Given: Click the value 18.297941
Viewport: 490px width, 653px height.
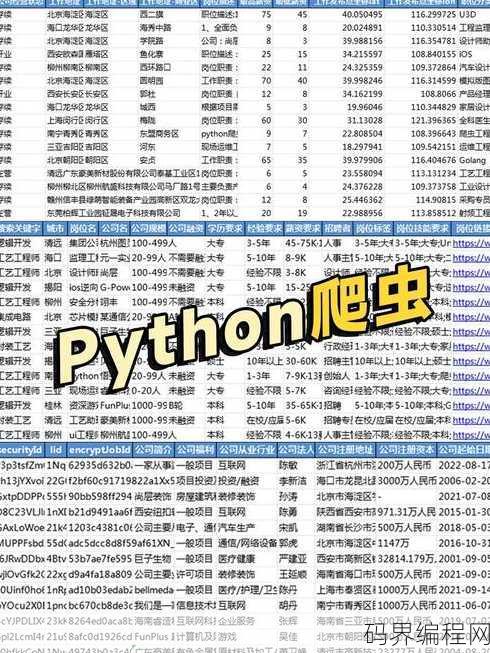Looking at the screenshot, I should 362,147.
